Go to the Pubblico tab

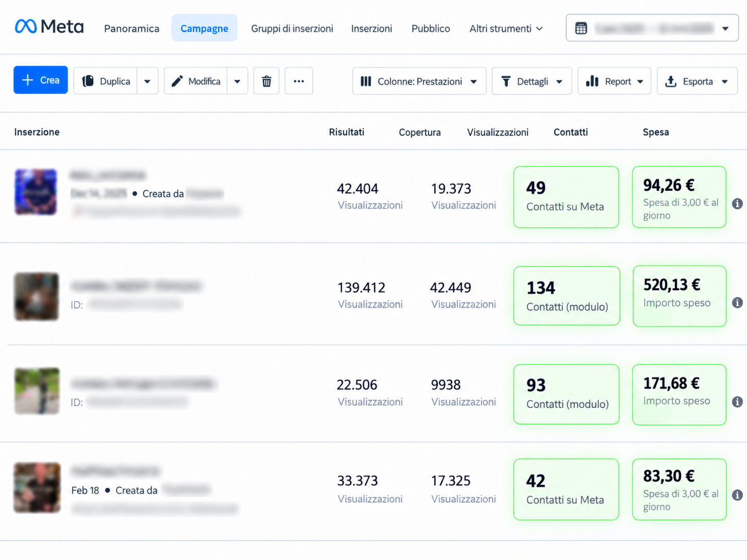[430, 28]
